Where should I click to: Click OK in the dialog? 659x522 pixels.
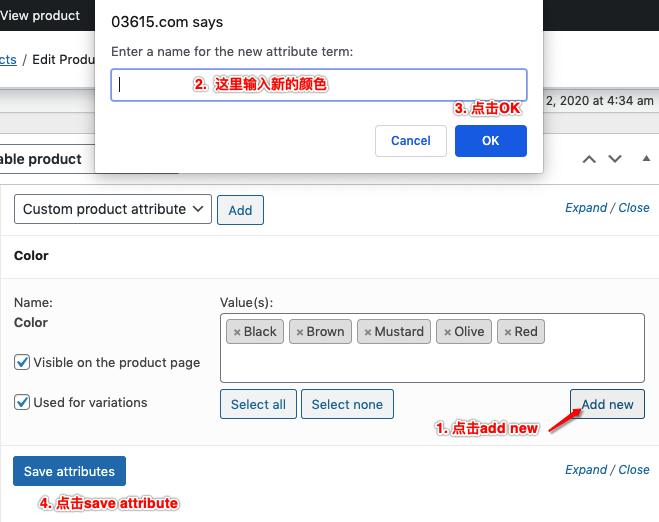pyautogui.click(x=490, y=141)
